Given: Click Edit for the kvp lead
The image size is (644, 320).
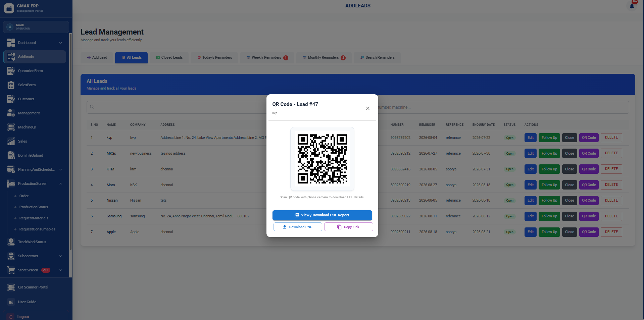Looking at the screenshot, I should (531, 138).
